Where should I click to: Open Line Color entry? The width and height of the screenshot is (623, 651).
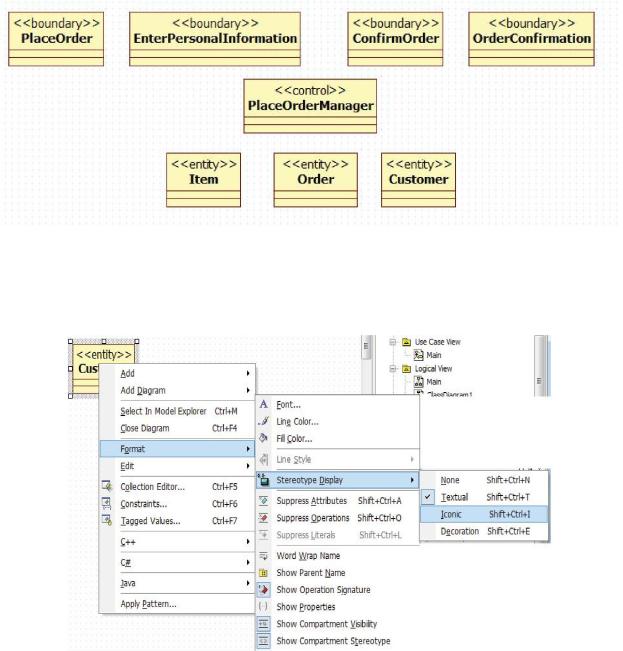337,421
